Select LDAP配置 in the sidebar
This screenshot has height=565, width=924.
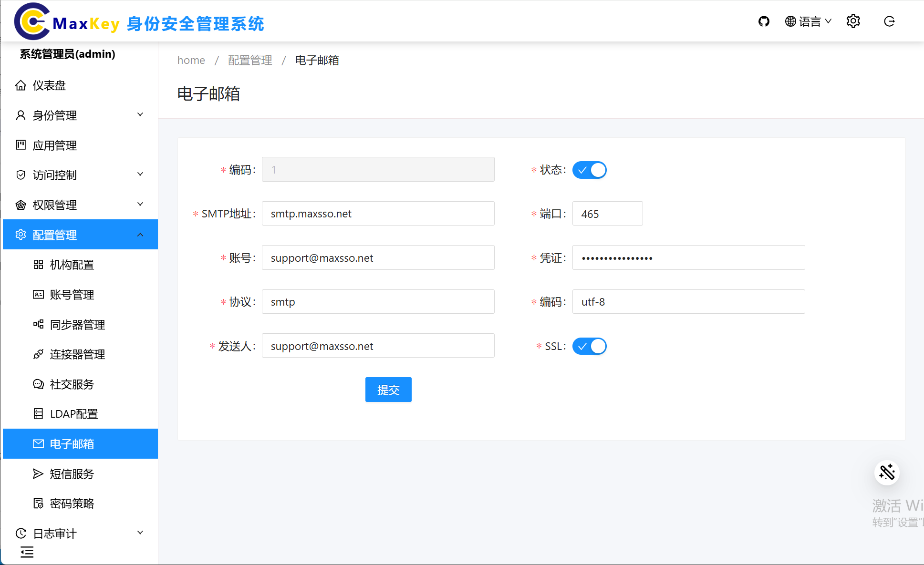coord(74,413)
